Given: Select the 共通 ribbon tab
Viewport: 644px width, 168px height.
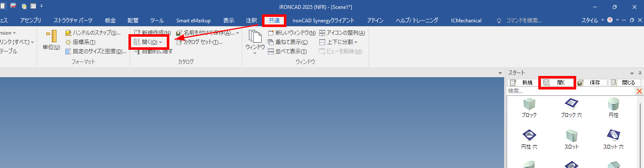Looking at the screenshot, I should (274, 20).
